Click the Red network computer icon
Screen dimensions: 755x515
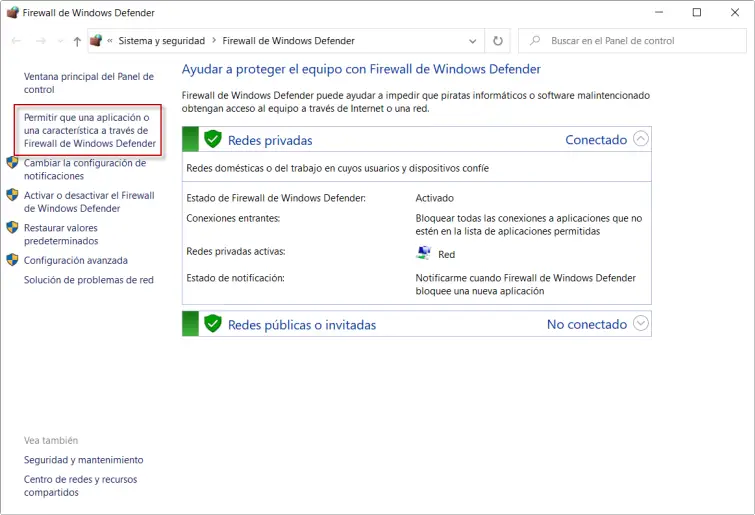pyautogui.click(x=424, y=254)
